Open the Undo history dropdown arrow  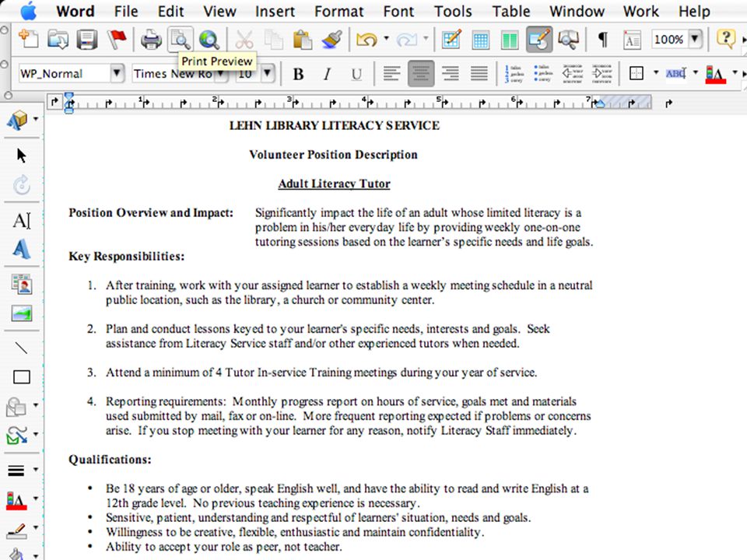point(387,38)
